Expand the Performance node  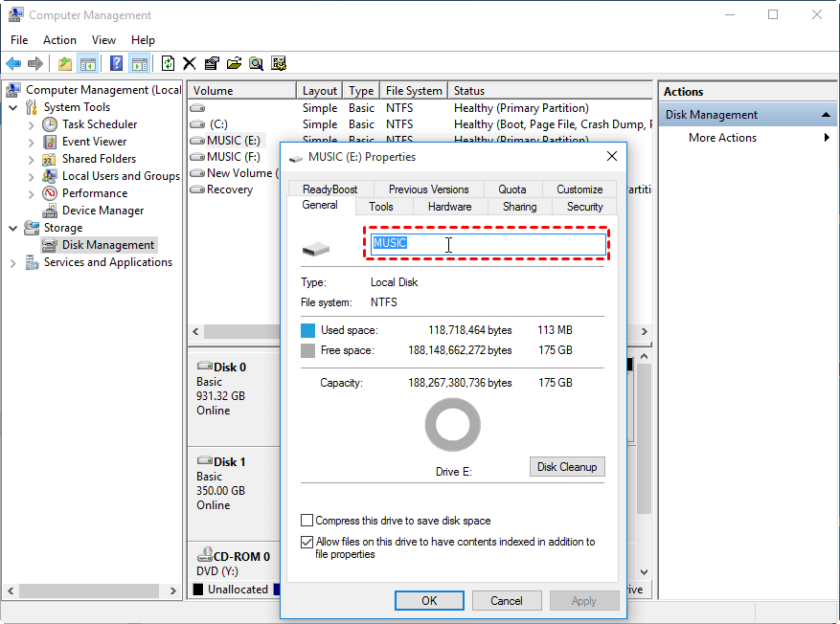pos(31,194)
